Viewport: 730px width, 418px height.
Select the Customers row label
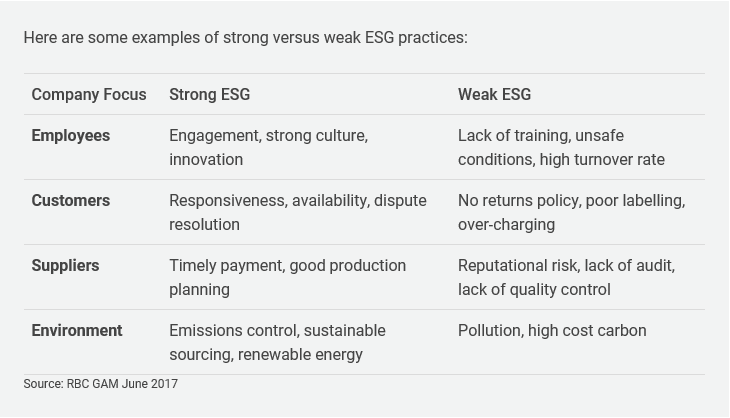pyautogui.click(x=70, y=201)
